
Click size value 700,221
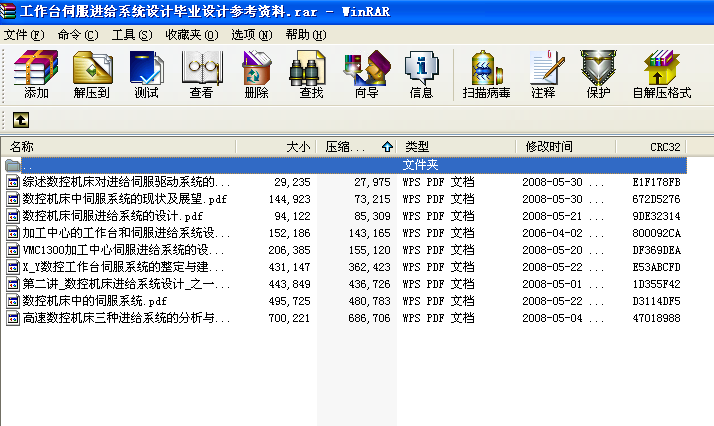tap(290, 318)
